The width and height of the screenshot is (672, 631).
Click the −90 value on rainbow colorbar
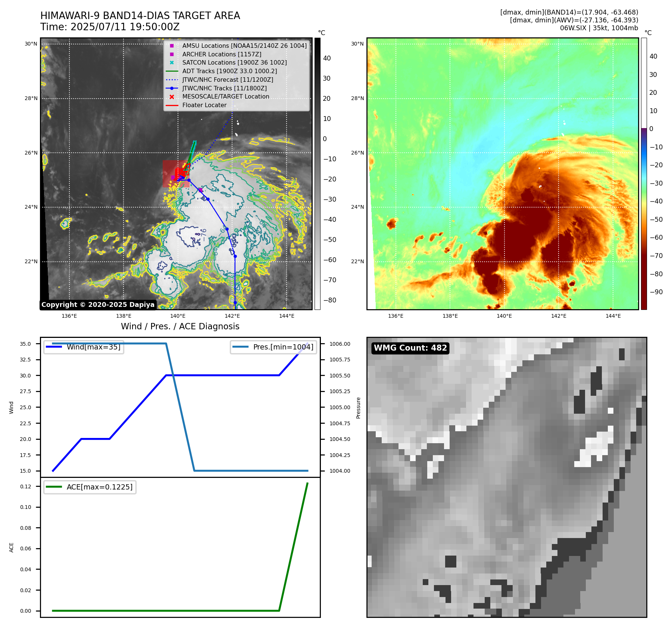(x=656, y=292)
